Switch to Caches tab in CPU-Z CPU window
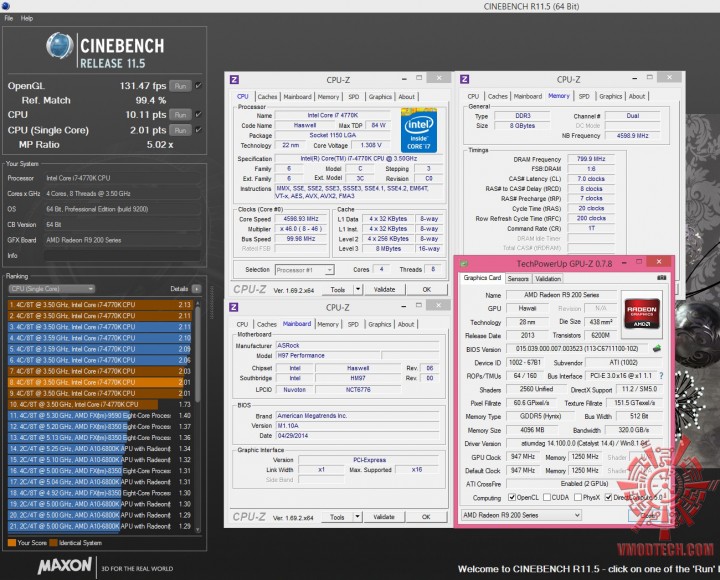The width and height of the screenshot is (720, 580). click(x=267, y=96)
